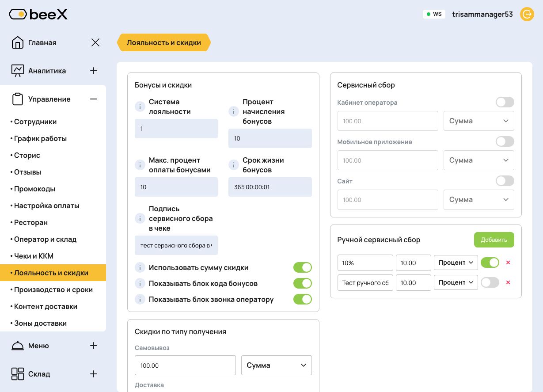Click info icon for Показывать блок кода бонусов
Screen dimensions: 543x392
pyautogui.click(x=140, y=283)
